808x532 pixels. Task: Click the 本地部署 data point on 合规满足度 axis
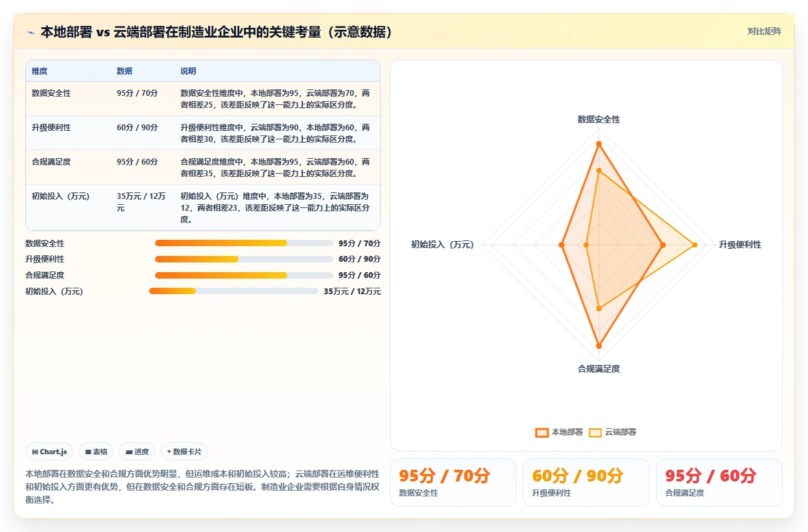coord(599,345)
